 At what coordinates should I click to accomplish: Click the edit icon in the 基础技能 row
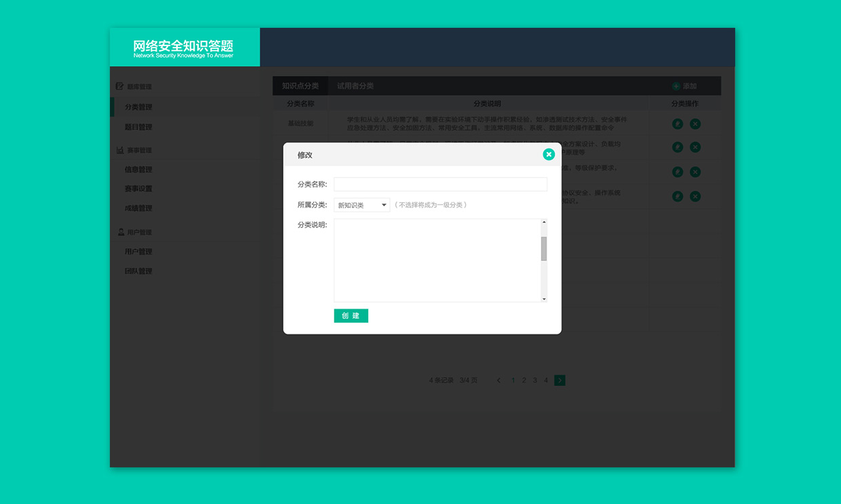tap(677, 124)
